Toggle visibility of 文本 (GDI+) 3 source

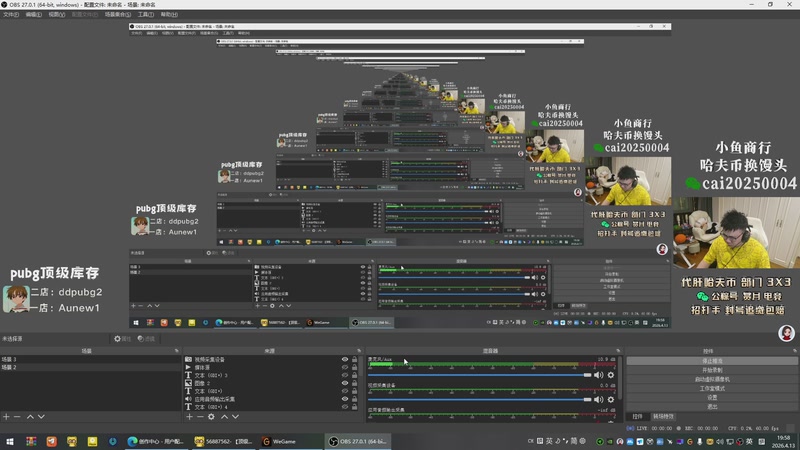345,375
